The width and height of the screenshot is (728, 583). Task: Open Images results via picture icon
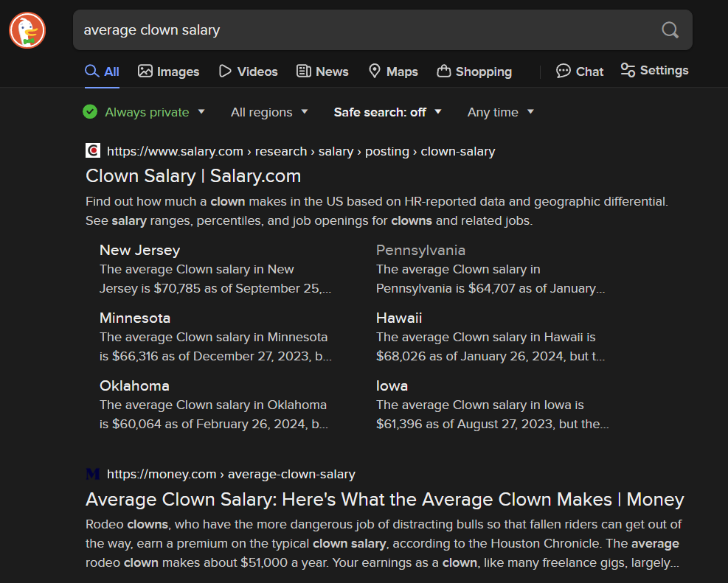coord(145,71)
